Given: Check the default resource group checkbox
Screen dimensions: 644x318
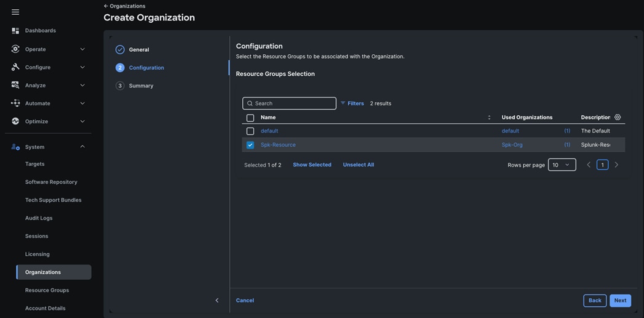Looking at the screenshot, I should point(250,131).
